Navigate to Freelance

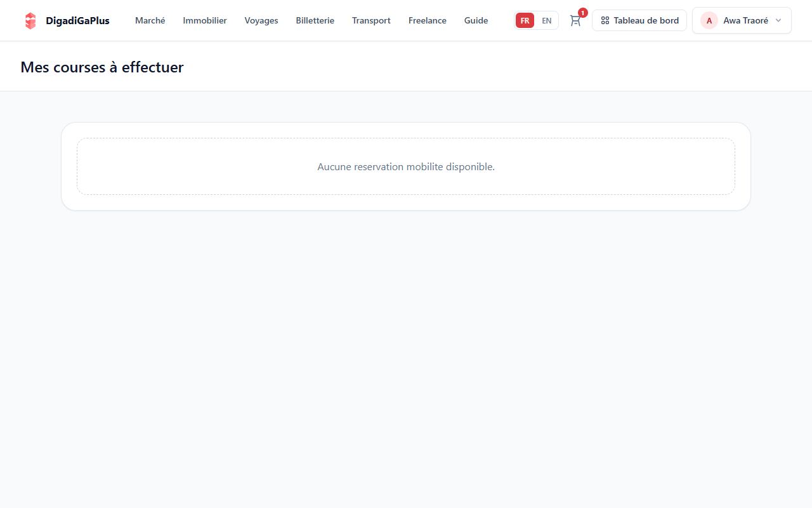click(x=428, y=20)
